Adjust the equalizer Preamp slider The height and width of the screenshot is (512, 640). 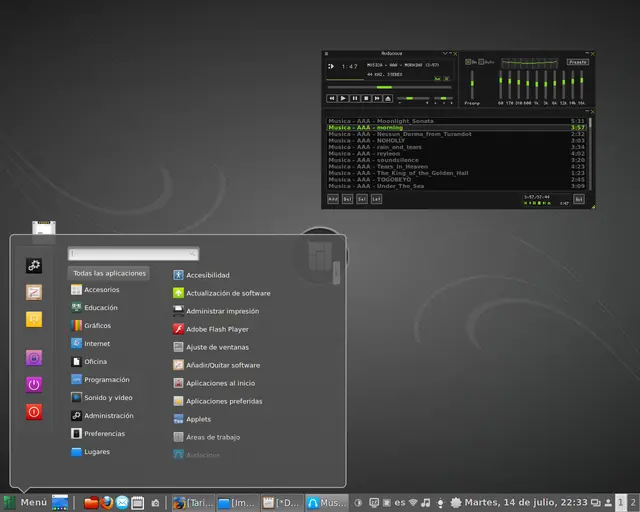pos(472,84)
